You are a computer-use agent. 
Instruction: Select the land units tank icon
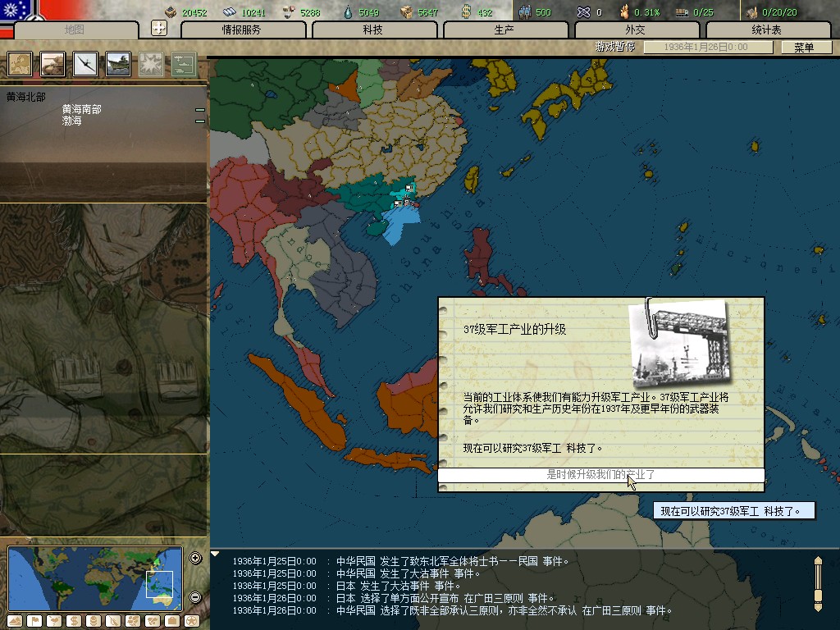click(x=52, y=64)
